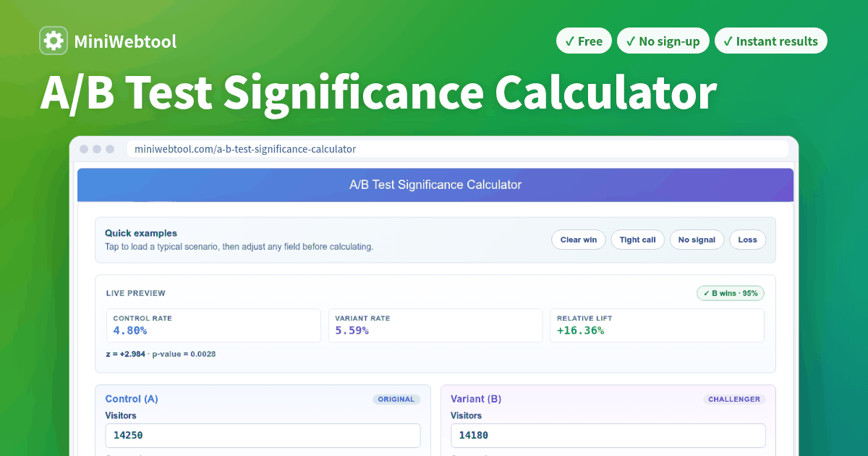Click the No sign-up badge
868x456 pixels.
pos(663,41)
